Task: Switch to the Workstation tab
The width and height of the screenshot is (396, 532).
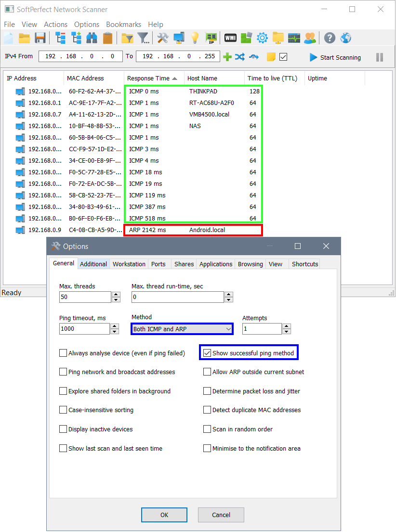Action: pos(129,264)
